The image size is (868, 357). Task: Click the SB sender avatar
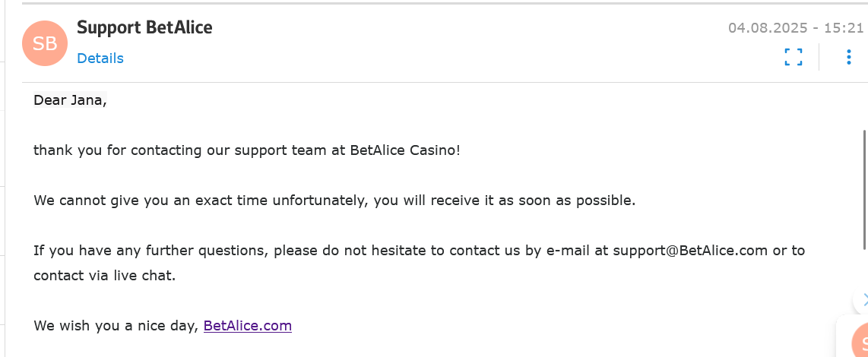(x=46, y=43)
